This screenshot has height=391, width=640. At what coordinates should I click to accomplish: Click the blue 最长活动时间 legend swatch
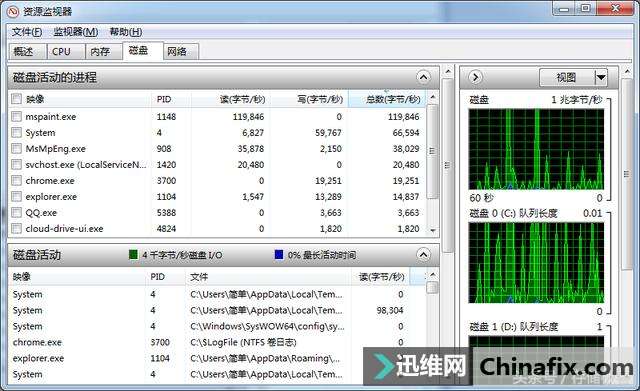pyautogui.click(x=279, y=255)
